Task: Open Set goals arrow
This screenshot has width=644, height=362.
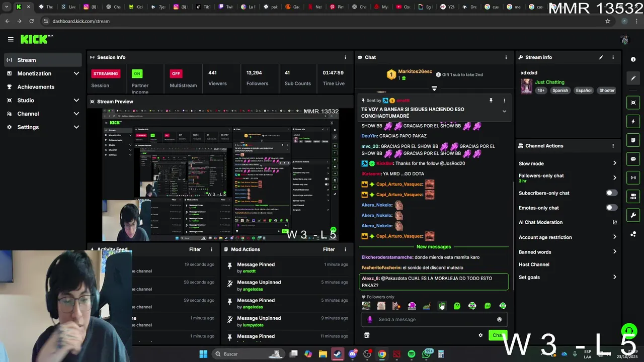Action: 614,277
